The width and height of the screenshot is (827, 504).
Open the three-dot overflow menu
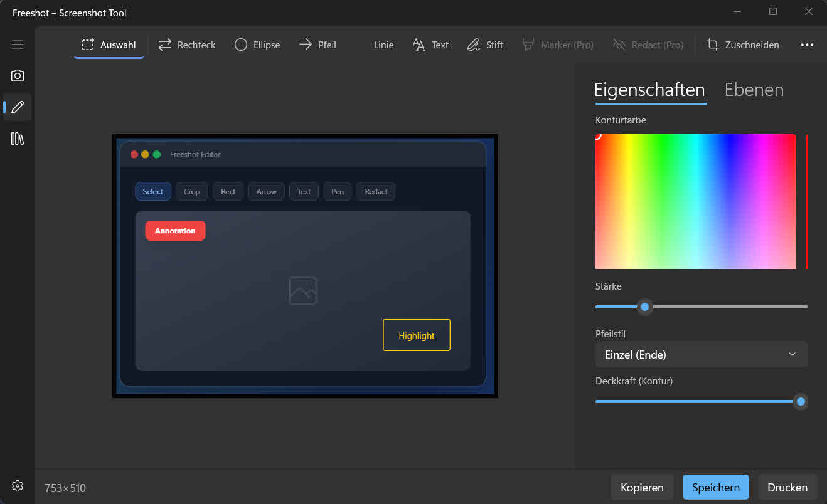tap(807, 45)
